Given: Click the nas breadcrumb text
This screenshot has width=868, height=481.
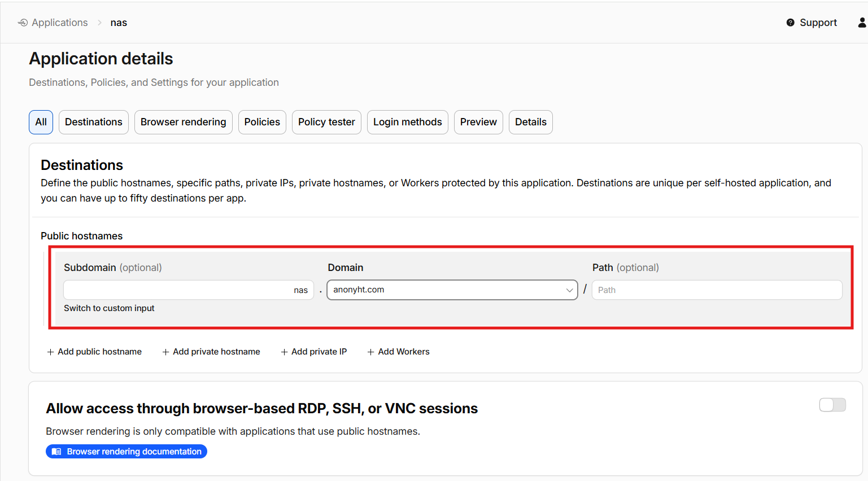Looking at the screenshot, I should 119,23.
